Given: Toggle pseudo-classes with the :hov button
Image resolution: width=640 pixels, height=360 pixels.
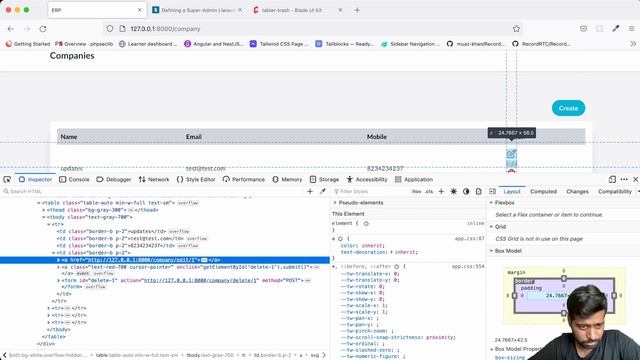Looking at the screenshot, I should [x=416, y=191].
